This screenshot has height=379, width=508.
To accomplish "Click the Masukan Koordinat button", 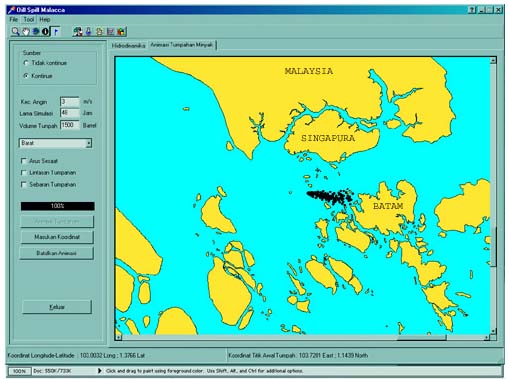I will coord(57,237).
